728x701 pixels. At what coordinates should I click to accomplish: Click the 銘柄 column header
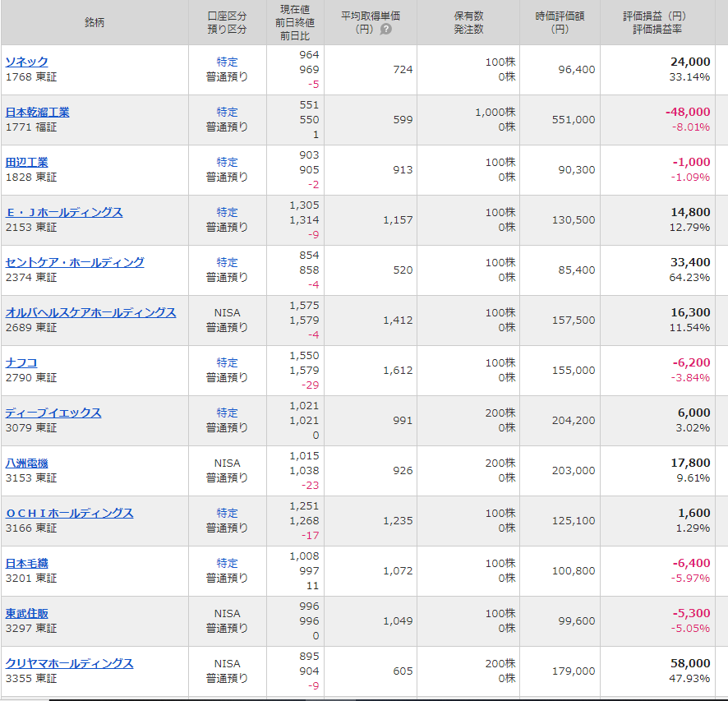tap(94, 22)
